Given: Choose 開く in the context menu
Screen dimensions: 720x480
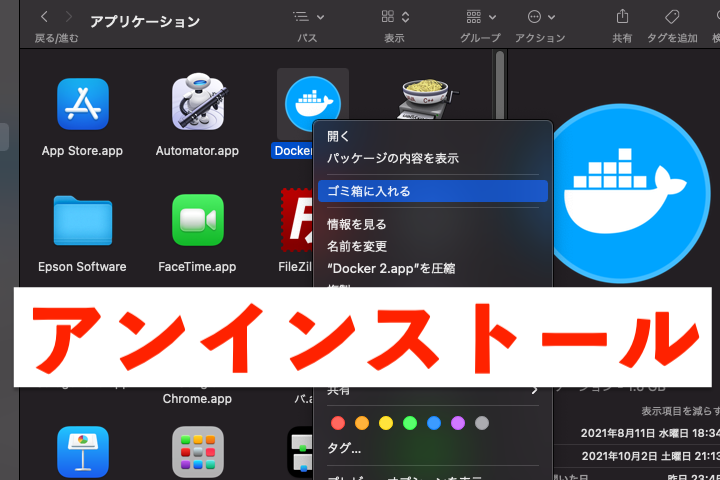Looking at the screenshot, I should 433,136.
